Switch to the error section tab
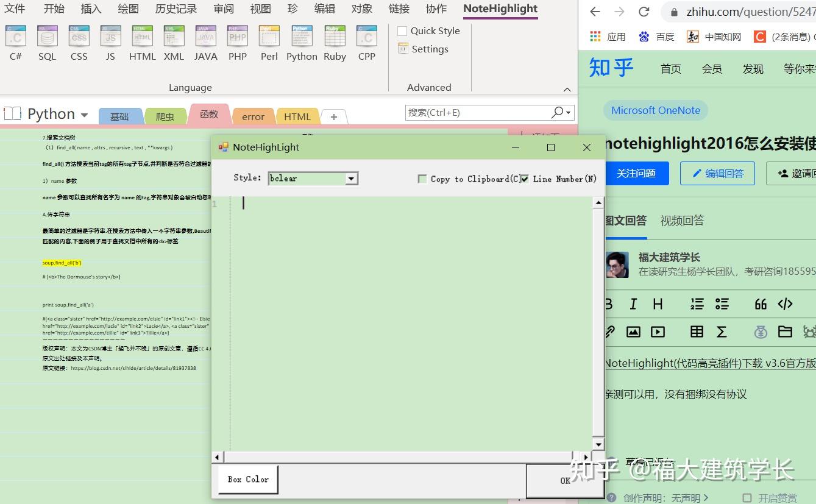Viewport: 816px width, 504px height. (253, 116)
